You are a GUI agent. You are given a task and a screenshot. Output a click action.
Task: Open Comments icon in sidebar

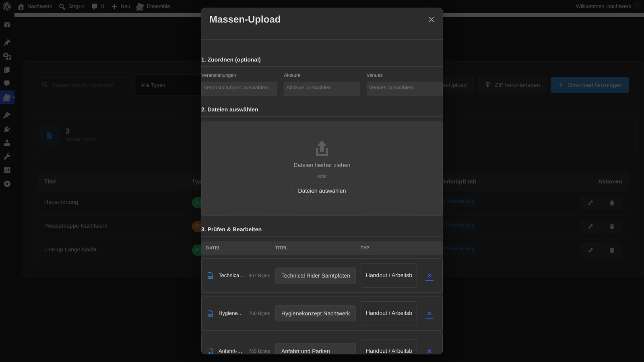click(7, 84)
